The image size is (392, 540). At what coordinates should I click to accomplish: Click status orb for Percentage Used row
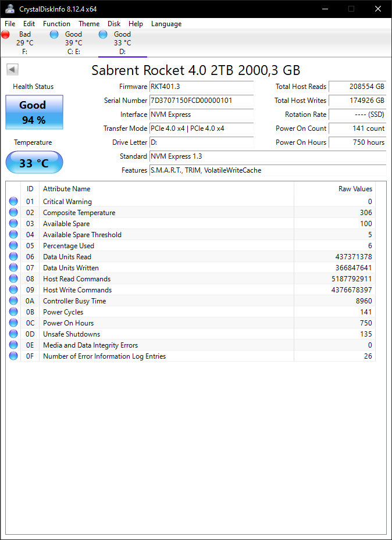point(13,245)
